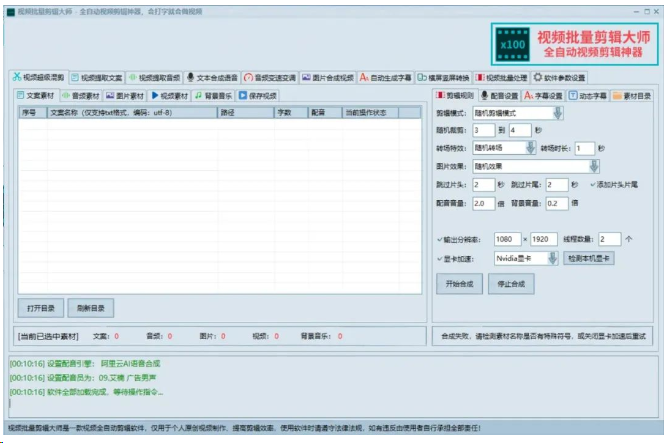Click the waveform icon of 音频素材
Viewport: 667px width, 443px height.
[x=66, y=95]
